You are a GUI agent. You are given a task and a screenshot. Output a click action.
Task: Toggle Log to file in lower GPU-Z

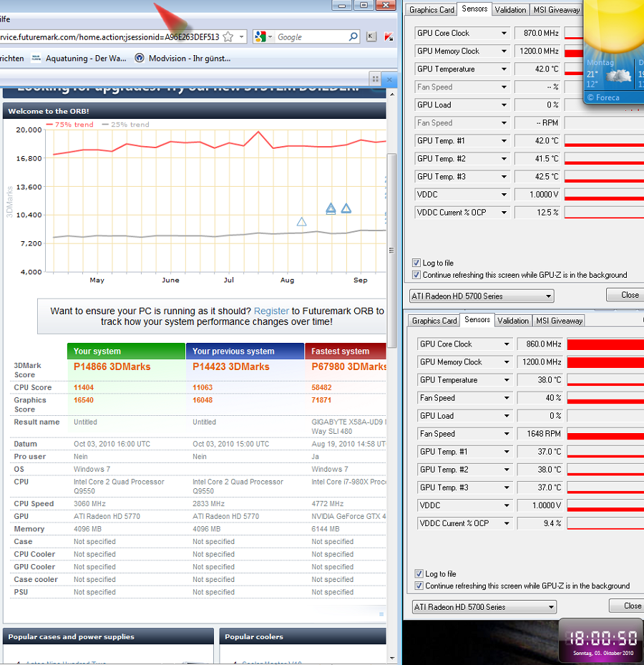(419, 574)
